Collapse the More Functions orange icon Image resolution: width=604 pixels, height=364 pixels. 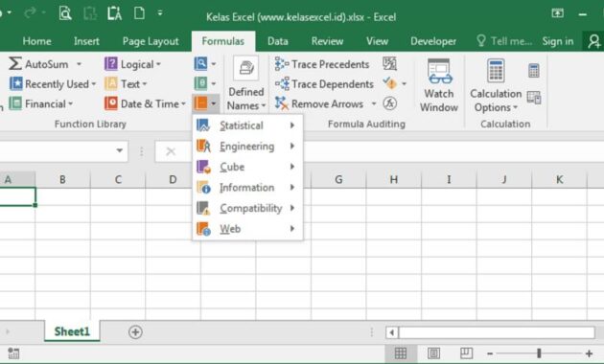click(x=200, y=103)
